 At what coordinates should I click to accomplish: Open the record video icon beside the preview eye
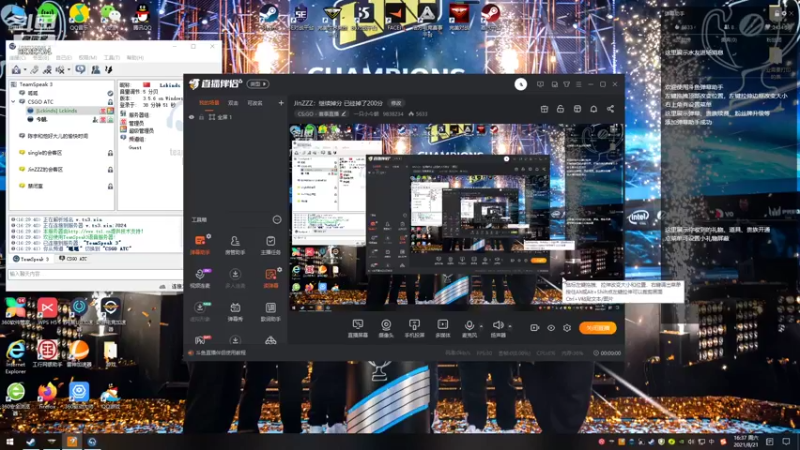pos(534,328)
